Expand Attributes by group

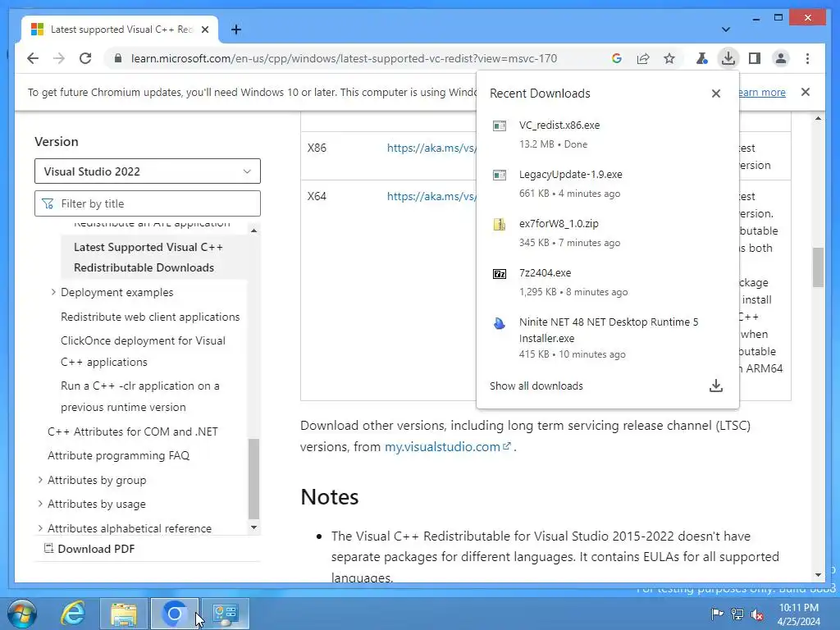pyautogui.click(x=40, y=480)
